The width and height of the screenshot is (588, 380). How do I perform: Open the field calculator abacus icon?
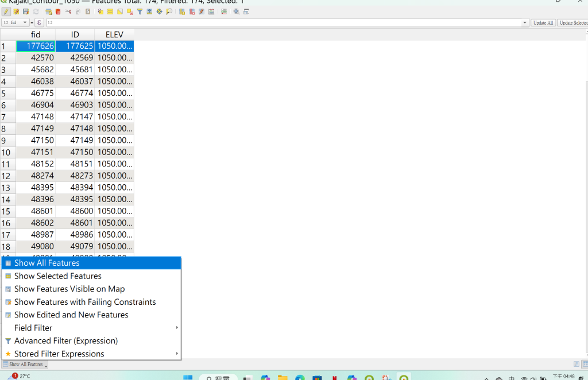[211, 11]
